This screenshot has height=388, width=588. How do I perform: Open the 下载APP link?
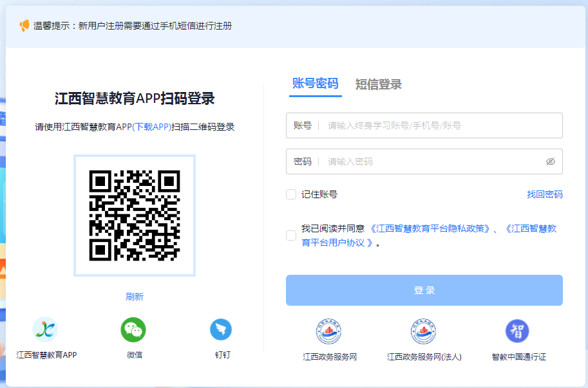151,127
